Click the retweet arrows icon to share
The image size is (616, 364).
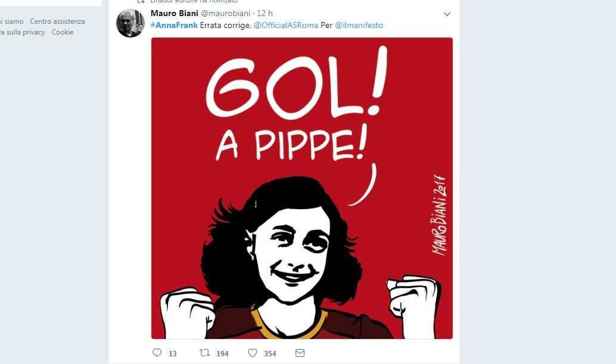[x=205, y=353]
